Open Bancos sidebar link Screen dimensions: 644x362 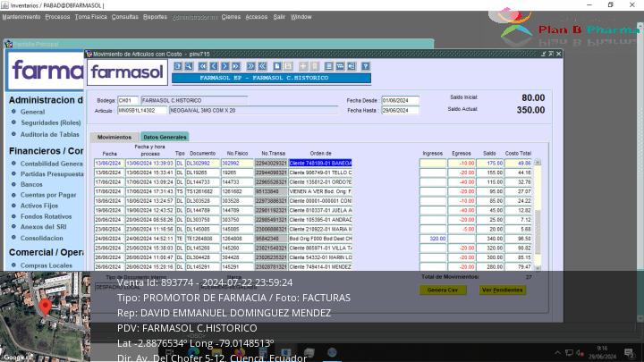[31, 185]
